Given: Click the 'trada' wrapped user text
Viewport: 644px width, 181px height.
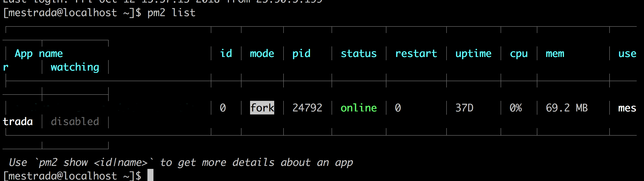Looking at the screenshot, I should pyautogui.click(x=18, y=122).
